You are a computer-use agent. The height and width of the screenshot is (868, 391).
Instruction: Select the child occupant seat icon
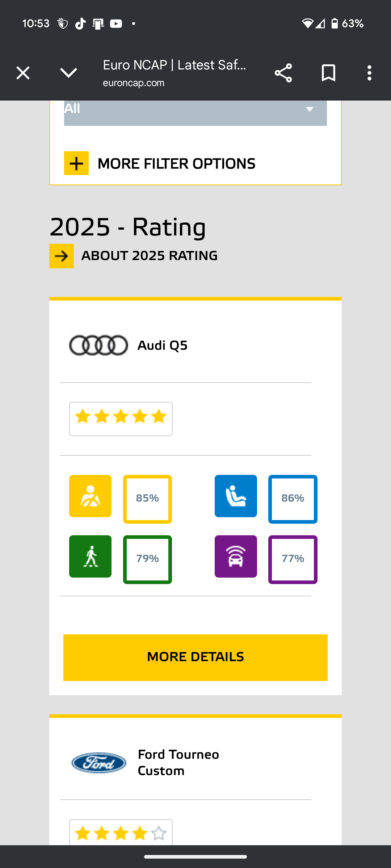coord(236,496)
